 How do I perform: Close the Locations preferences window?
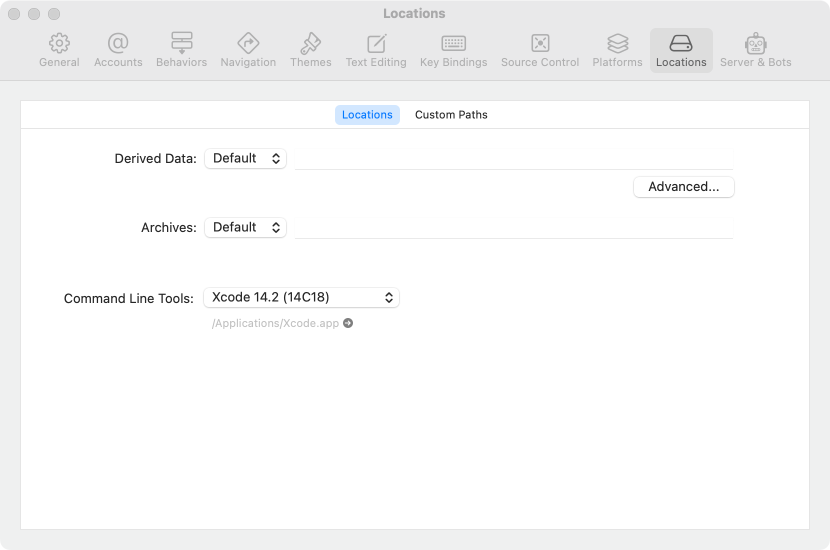14,14
